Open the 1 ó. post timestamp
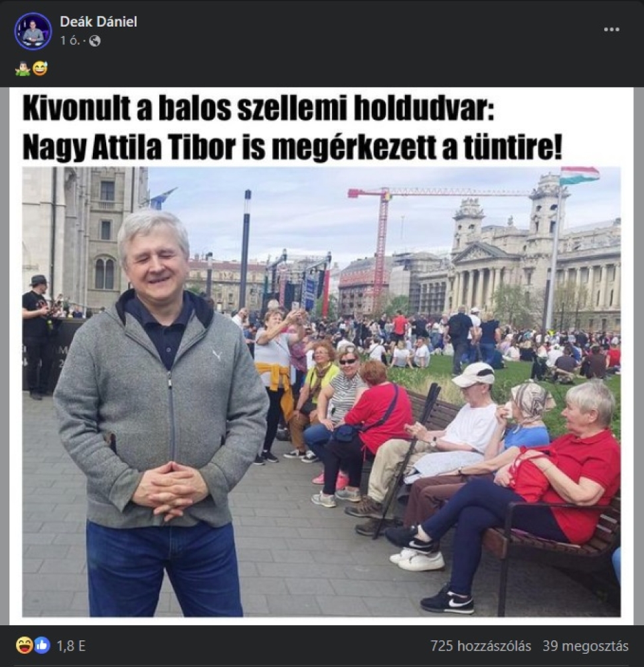Image resolution: width=644 pixels, height=667 pixels. coord(70,41)
